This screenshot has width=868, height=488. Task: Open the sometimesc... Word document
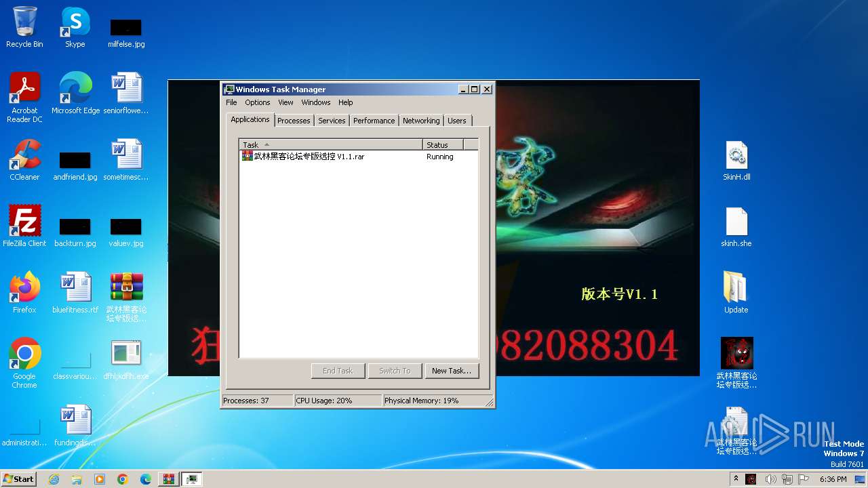click(126, 159)
